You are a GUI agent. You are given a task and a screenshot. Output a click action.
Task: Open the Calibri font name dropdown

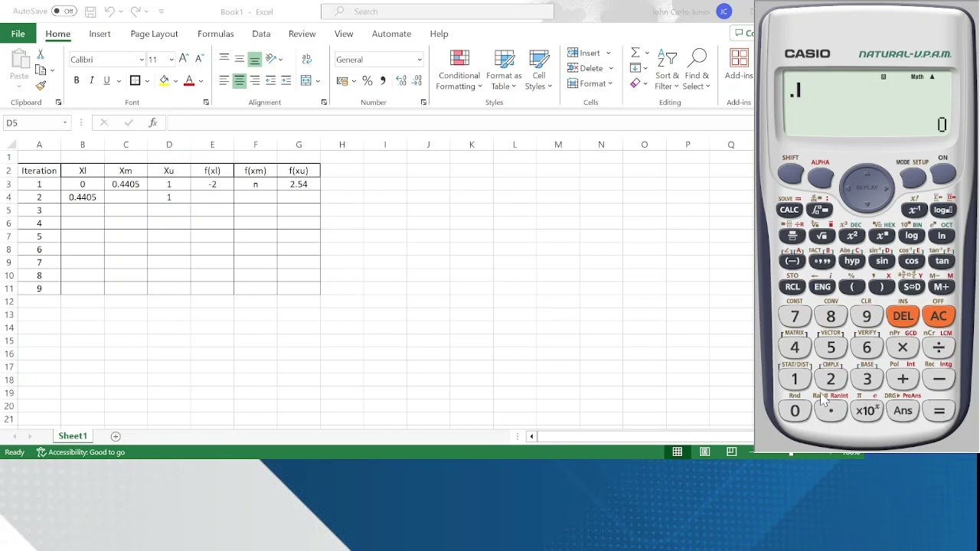point(142,60)
